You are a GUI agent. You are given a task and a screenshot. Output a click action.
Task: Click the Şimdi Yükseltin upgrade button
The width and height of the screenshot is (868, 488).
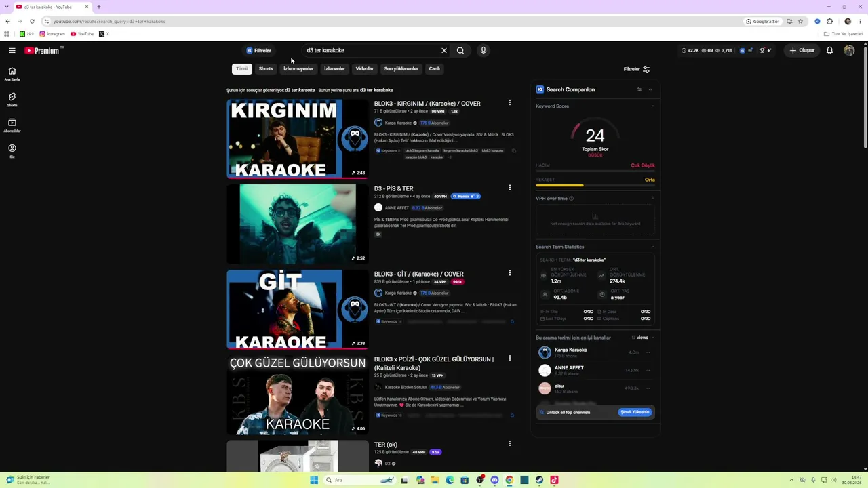pyautogui.click(x=635, y=412)
